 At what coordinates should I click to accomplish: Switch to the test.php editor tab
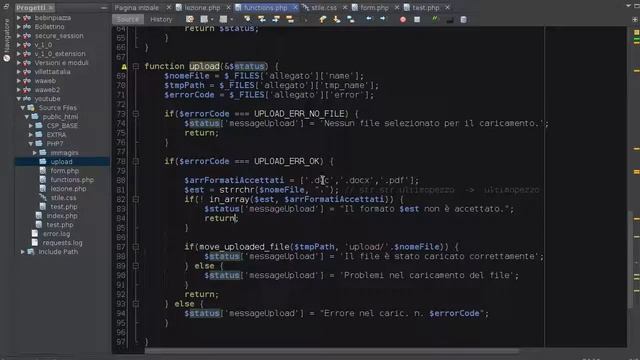click(x=426, y=8)
